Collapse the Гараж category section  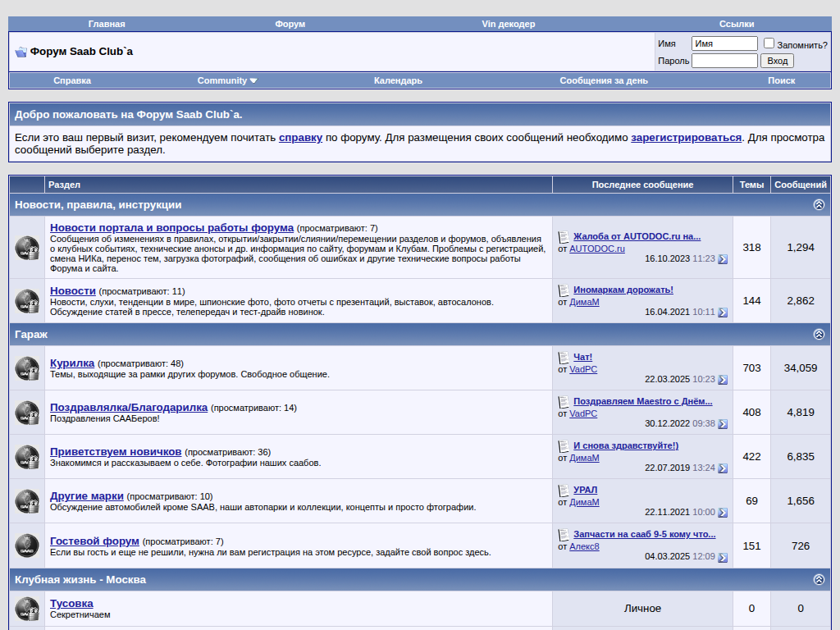(819, 335)
